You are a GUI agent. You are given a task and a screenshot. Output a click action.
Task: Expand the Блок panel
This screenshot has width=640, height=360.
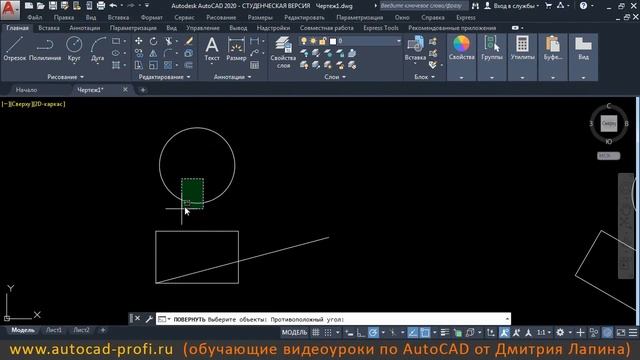click(x=424, y=77)
